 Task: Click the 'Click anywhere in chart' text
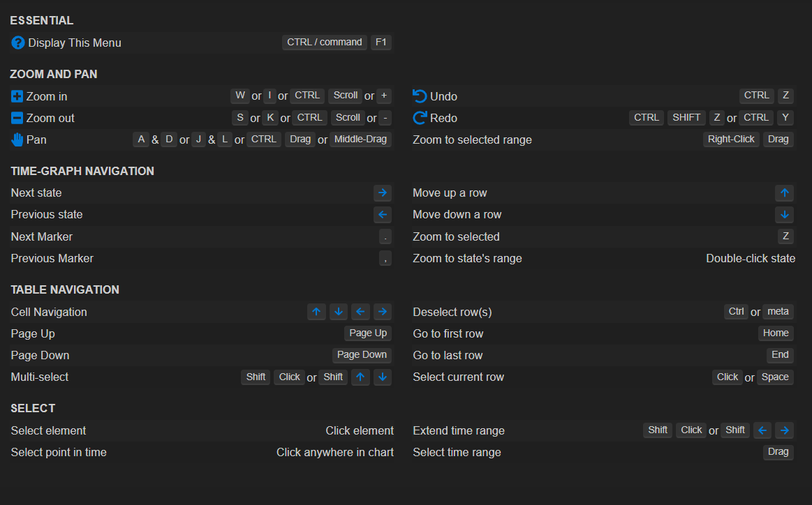tap(335, 452)
